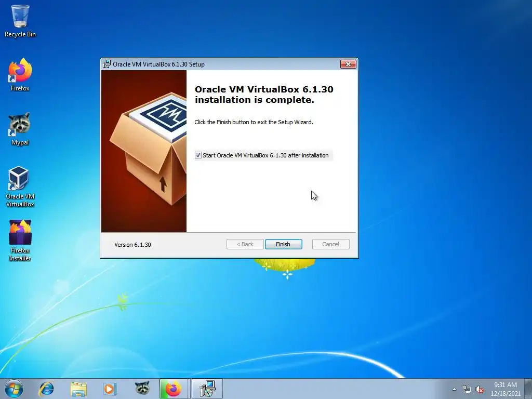Click the network status tray icon

467,390
